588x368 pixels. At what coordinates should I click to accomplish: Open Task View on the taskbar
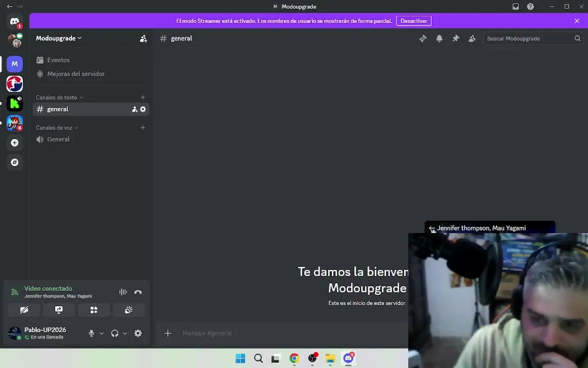[x=276, y=358]
